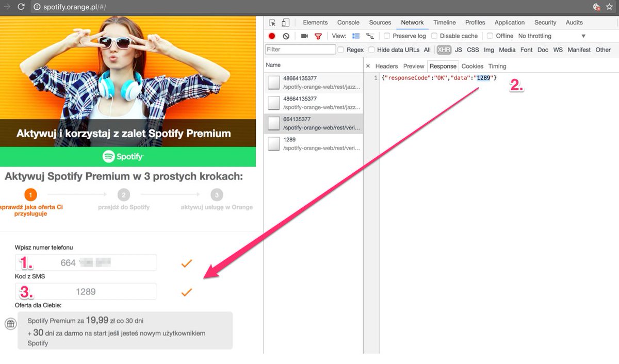Open the Console panel tab
Screen dimensions: 619x364
[348, 23]
